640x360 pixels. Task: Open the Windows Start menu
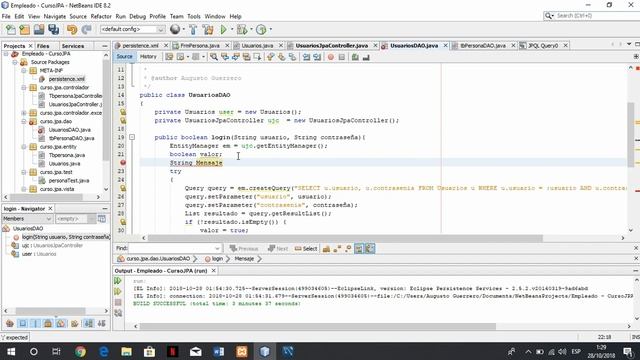point(11,351)
